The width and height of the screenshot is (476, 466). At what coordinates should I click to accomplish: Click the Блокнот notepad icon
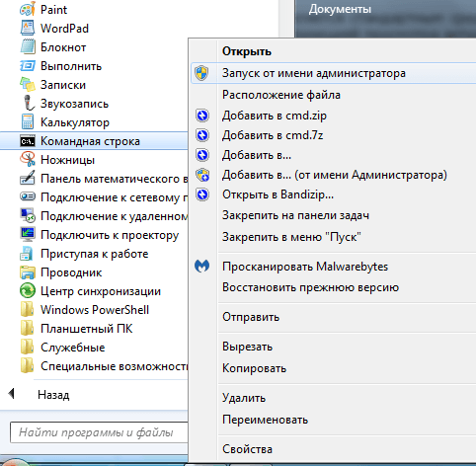tap(28, 46)
